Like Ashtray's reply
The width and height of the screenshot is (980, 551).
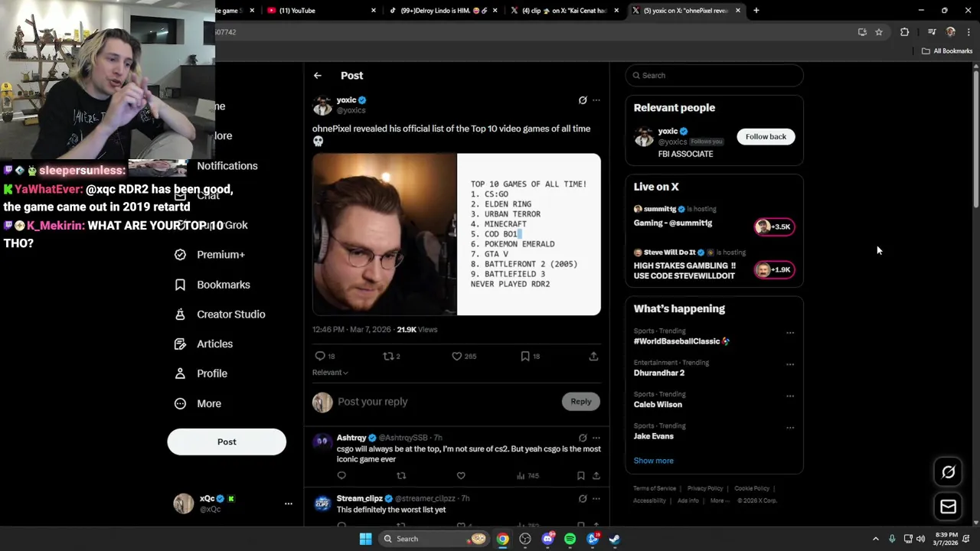coord(461,476)
